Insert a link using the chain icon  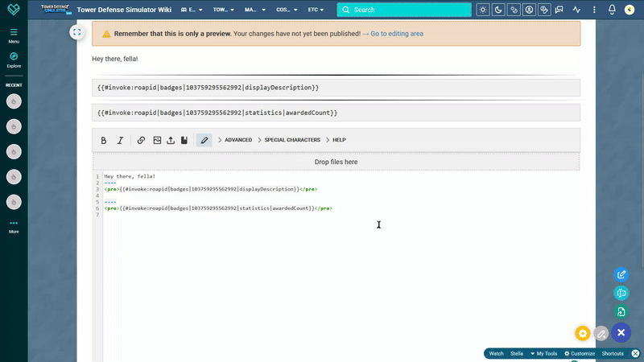point(141,140)
